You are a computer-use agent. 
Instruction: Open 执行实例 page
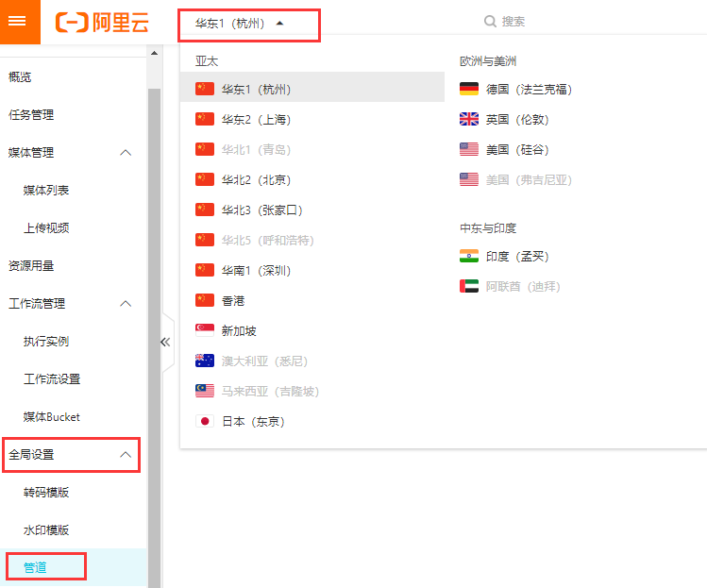[46, 342]
